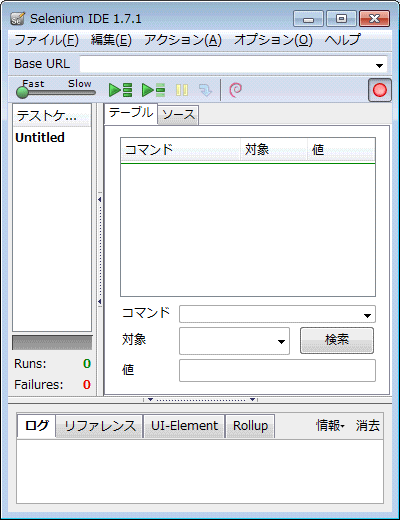The image size is (400, 520).
Task: Click 消去 to clear the log
Action: [368, 425]
